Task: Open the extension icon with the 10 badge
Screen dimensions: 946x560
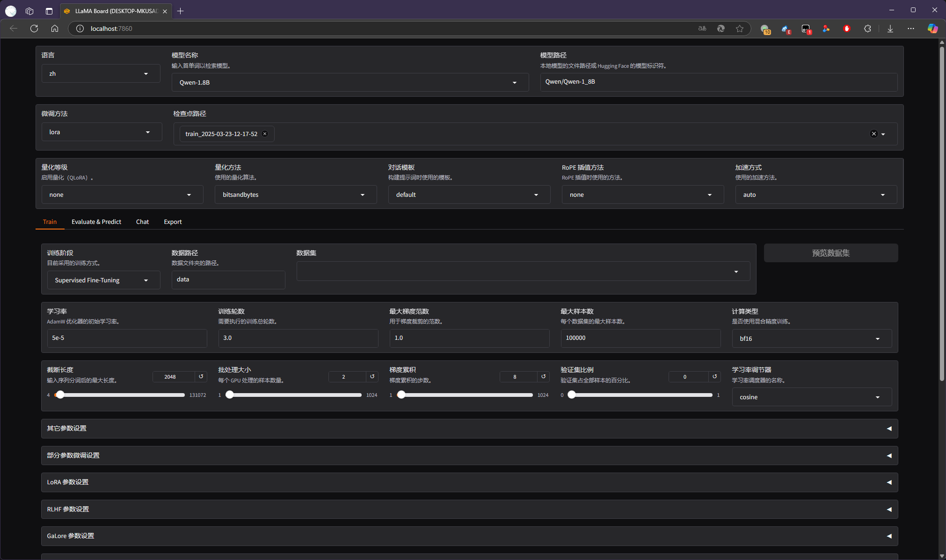Action: pyautogui.click(x=765, y=29)
